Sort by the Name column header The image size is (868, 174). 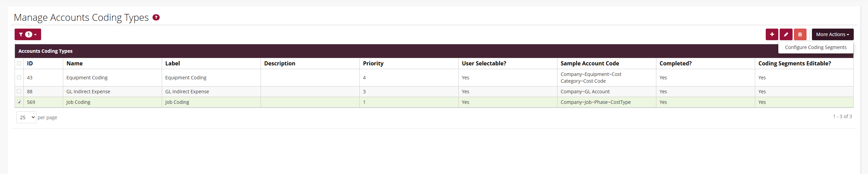click(74, 63)
